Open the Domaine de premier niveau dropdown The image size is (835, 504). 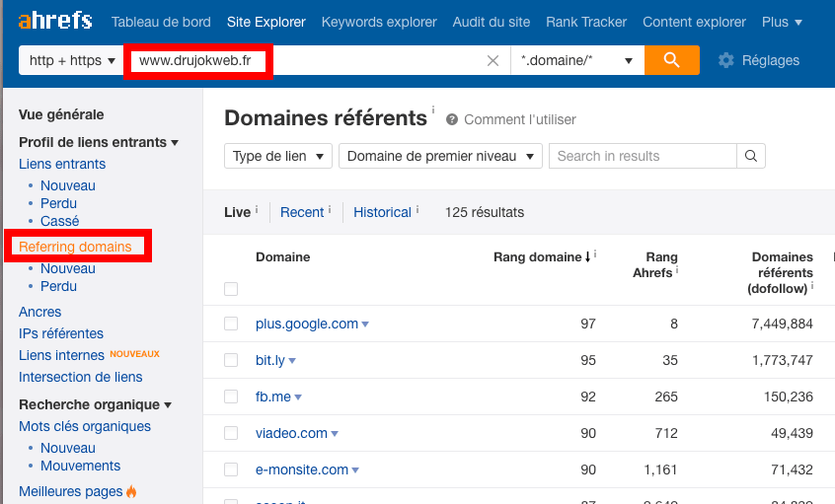click(x=440, y=156)
